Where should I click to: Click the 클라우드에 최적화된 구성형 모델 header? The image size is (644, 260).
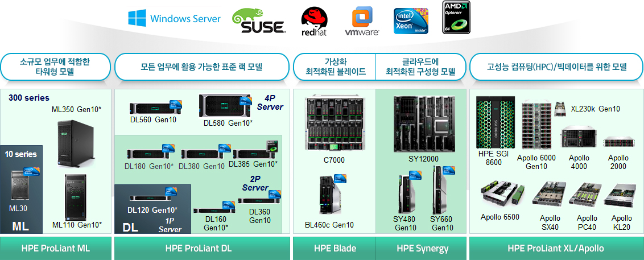pos(422,67)
